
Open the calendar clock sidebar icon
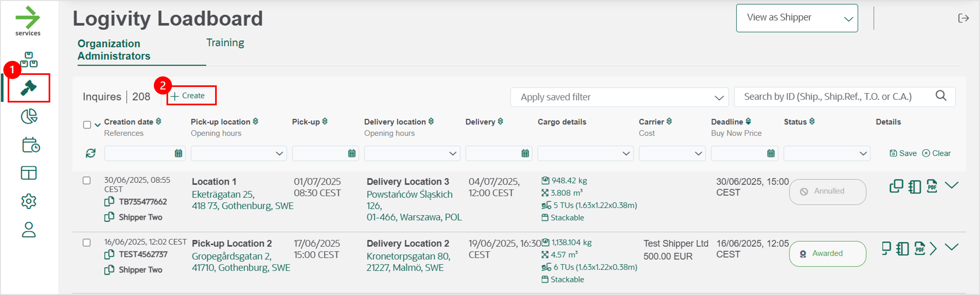tap(30, 145)
